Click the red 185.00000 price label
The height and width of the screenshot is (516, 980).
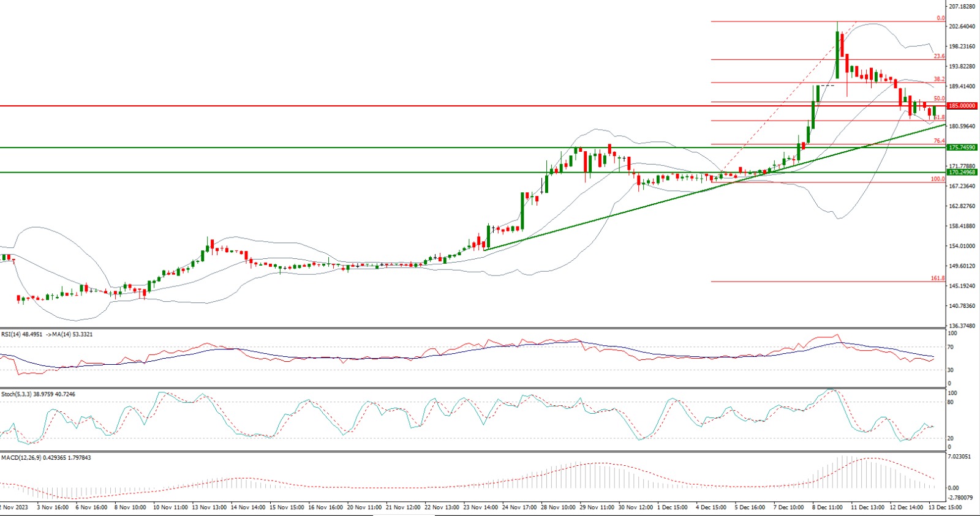click(962, 106)
